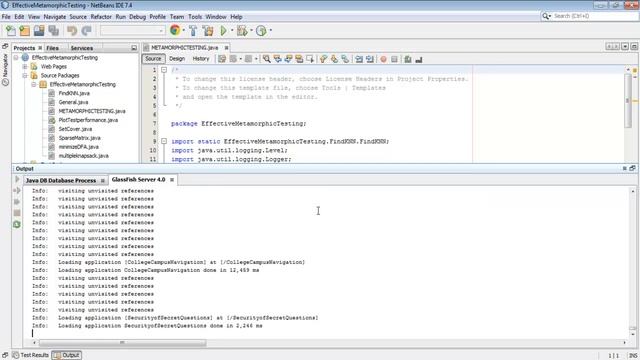The width and height of the screenshot is (640, 360).
Task: Switch editor to Design view
Action: [177, 59]
